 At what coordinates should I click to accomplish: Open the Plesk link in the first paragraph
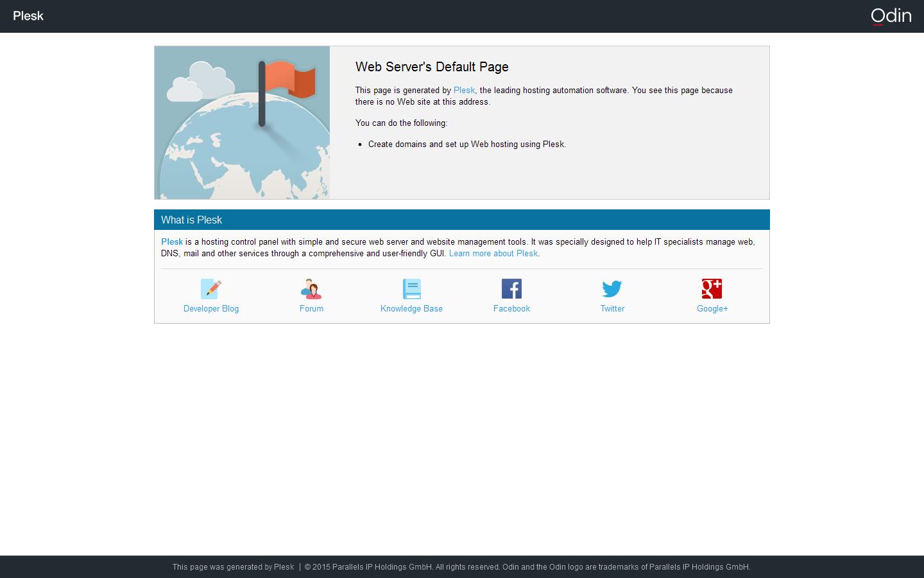coord(464,91)
